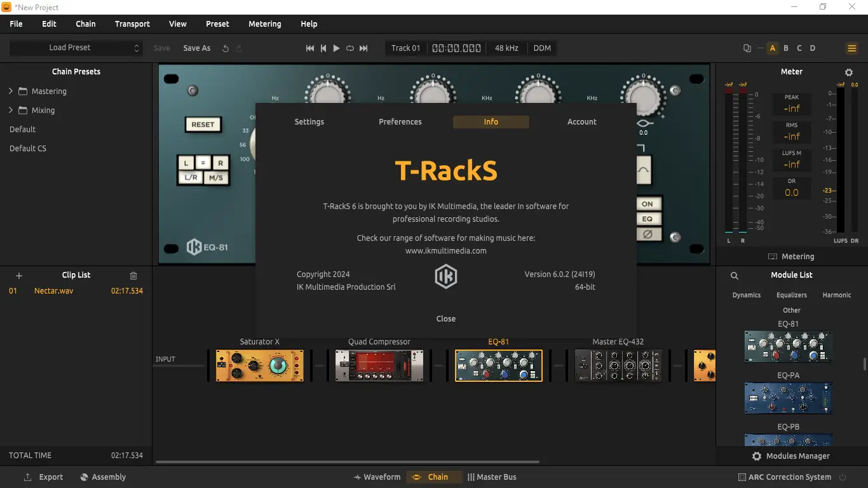Switch to the Account tab
Screen dimensions: 868x488
(x=581, y=121)
